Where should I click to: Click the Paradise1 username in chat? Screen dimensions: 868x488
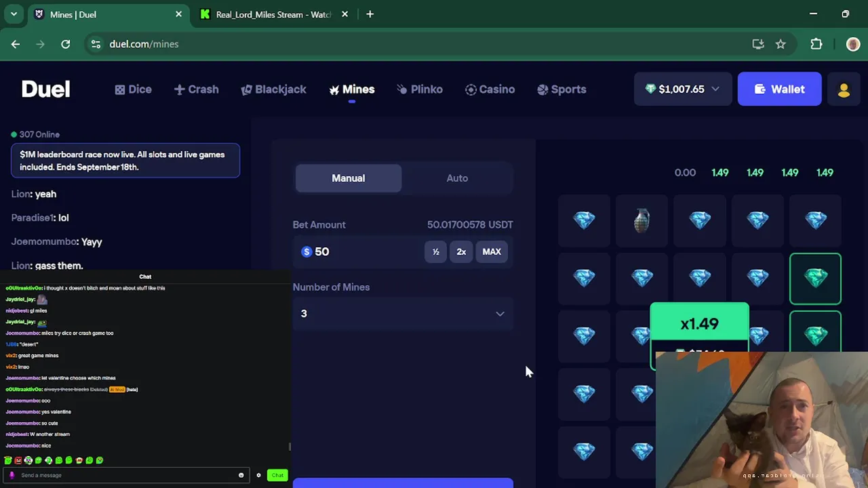tap(32, 218)
